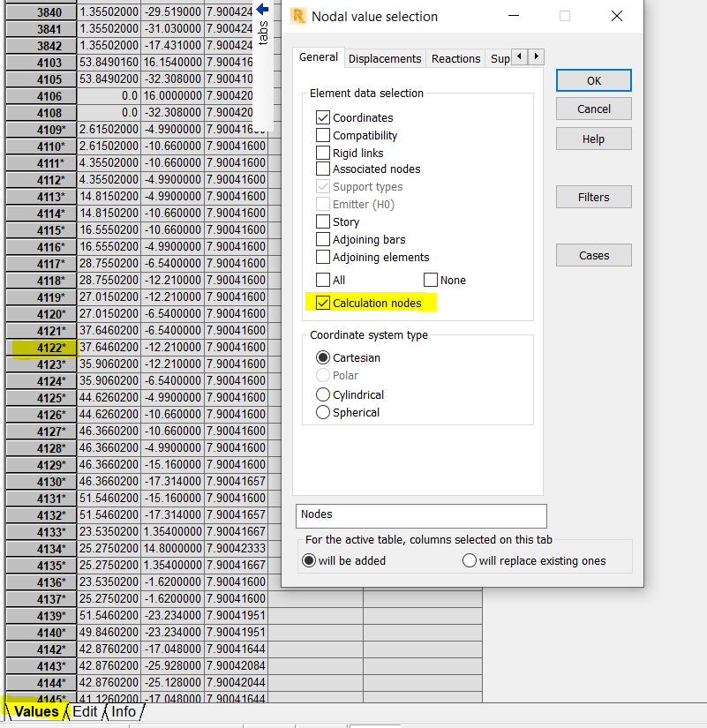This screenshot has height=728, width=707.
Task: Switch to the Displacements tab
Action: click(x=384, y=58)
